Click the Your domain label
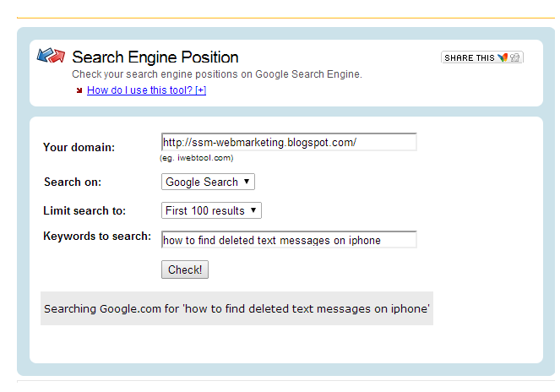 [79, 147]
